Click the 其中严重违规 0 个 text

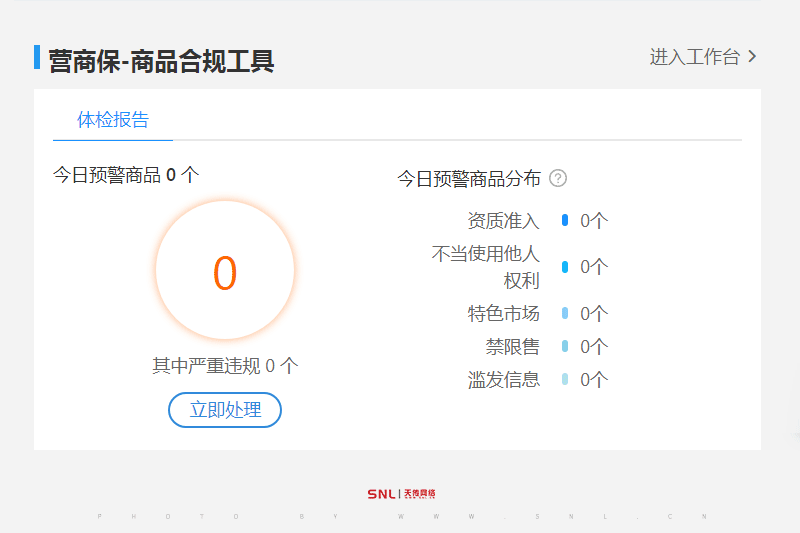(225, 366)
